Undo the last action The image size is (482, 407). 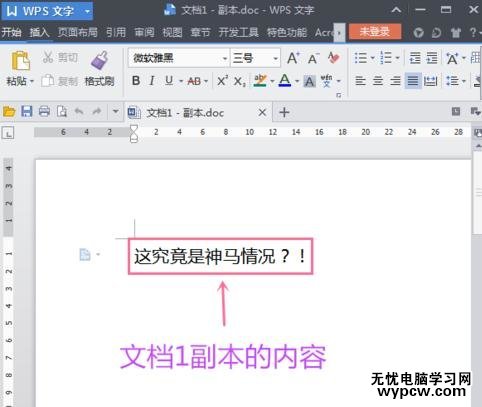coord(79,111)
